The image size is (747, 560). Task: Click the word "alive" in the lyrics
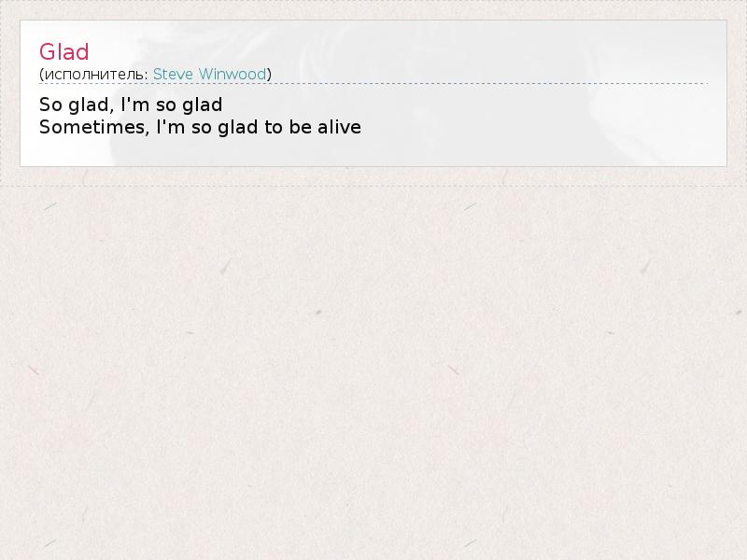pos(340,127)
